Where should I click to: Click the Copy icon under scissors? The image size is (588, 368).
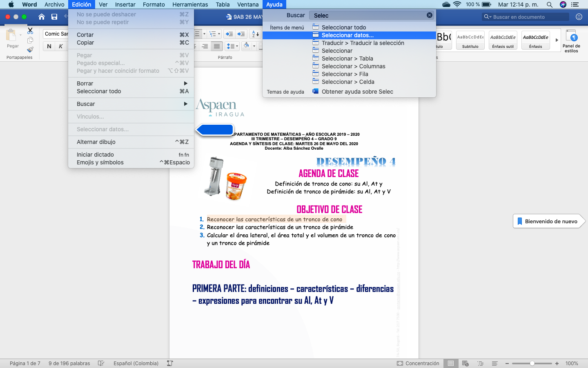coord(30,40)
